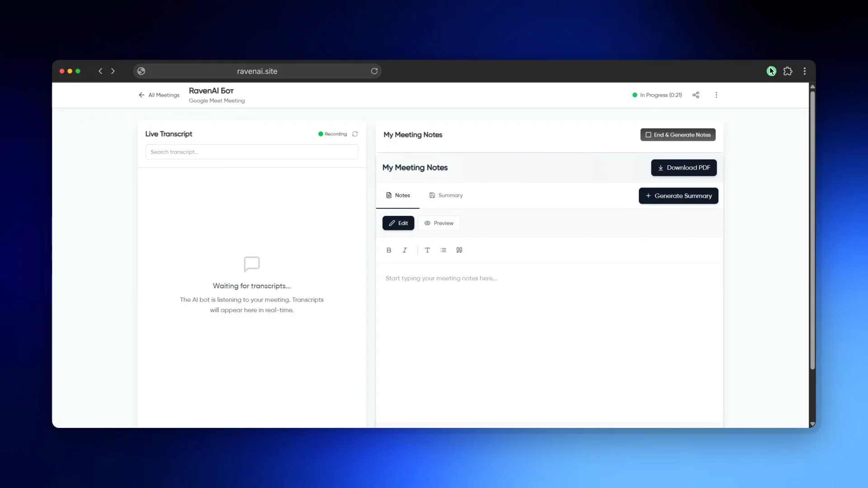Viewport: 868px width, 488px height.
Task: Click the In Progress status indicator
Action: (x=657, y=95)
